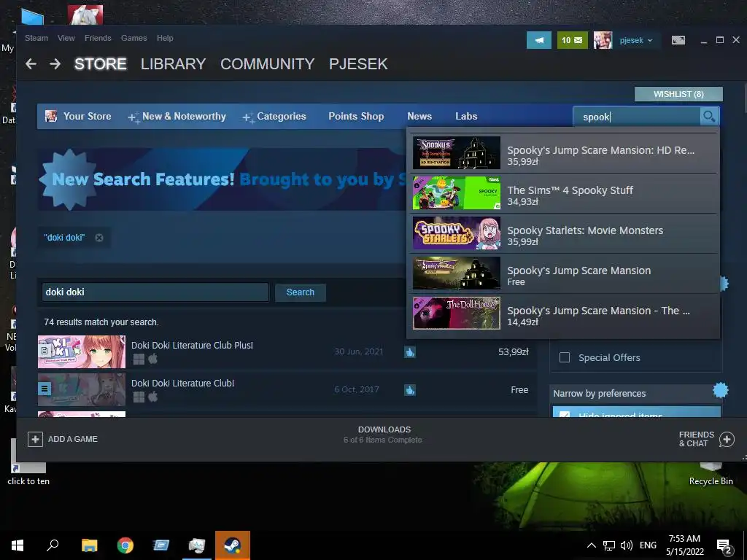Open Doki Doki Literature Club Plus thumbnail
Image resolution: width=747 pixels, height=560 pixels.
[x=82, y=352]
